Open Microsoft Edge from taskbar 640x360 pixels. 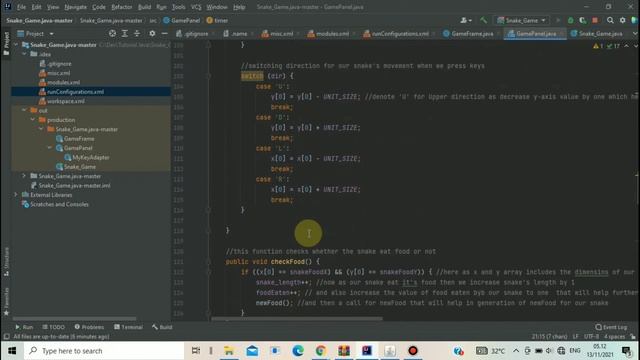click(298, 351)
